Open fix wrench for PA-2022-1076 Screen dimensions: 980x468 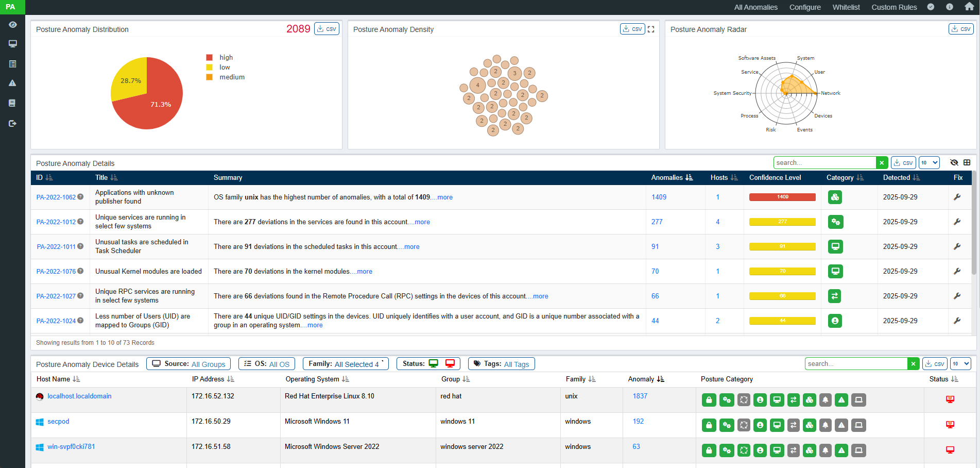pos(957,271)
